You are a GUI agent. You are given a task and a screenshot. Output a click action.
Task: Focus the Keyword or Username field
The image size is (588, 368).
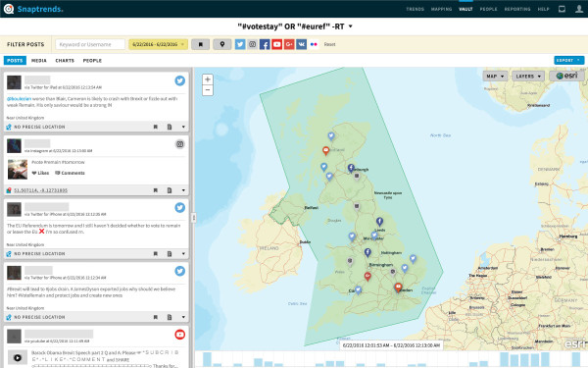tap(90, 44)
